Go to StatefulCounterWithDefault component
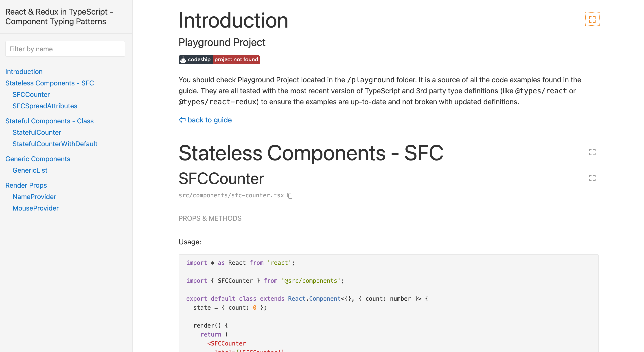 tap(55, 144)
